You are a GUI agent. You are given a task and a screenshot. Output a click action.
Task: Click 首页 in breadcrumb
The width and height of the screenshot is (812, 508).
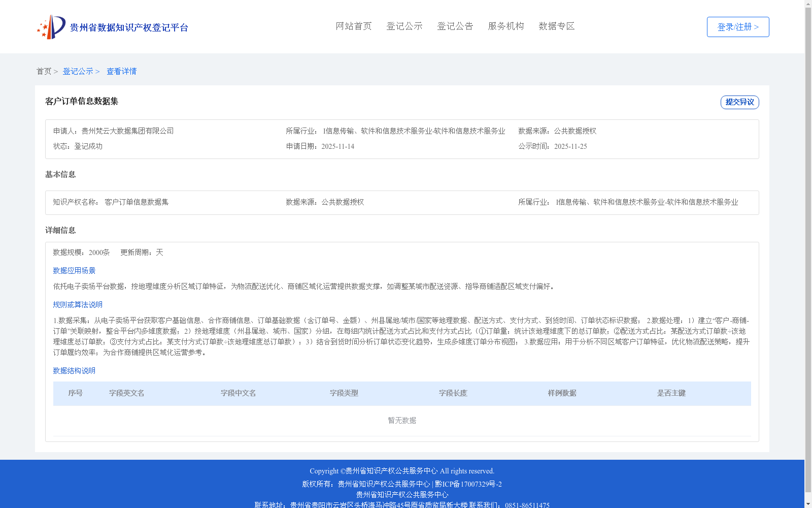point(44,71)
